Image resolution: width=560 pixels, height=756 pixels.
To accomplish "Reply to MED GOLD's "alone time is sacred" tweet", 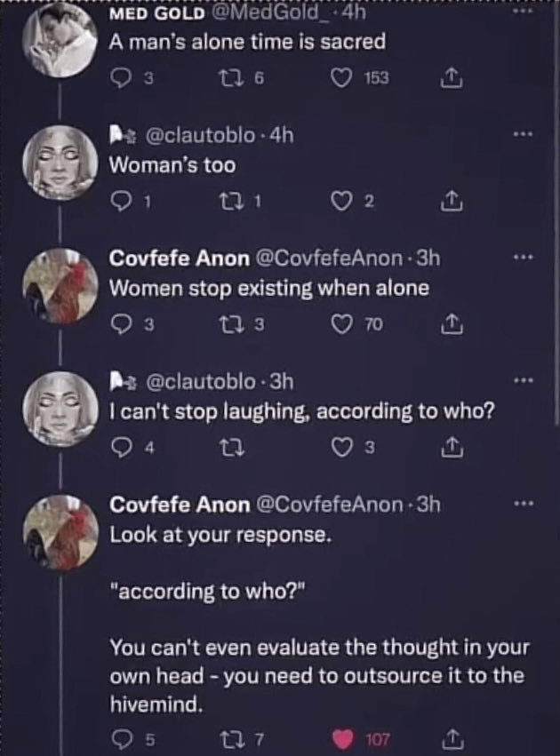I will 120,78.
